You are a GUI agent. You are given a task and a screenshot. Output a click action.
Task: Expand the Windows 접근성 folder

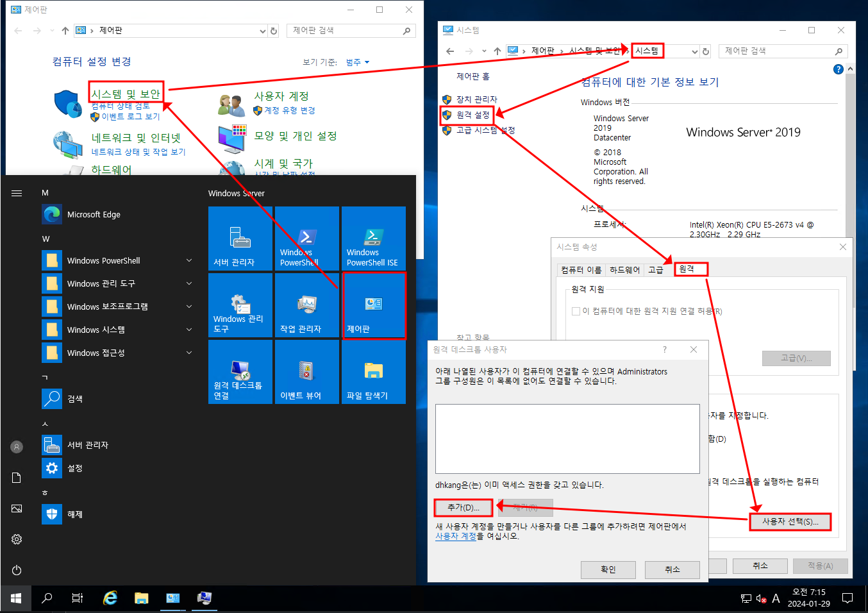click(x=189, y=353)
